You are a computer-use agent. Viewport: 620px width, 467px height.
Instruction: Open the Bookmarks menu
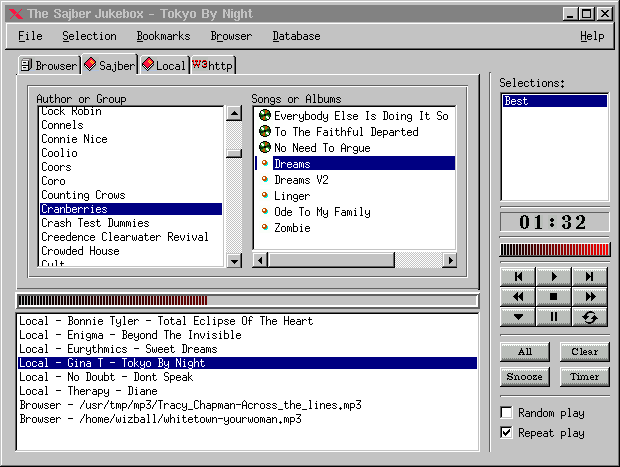pos(163,36)
